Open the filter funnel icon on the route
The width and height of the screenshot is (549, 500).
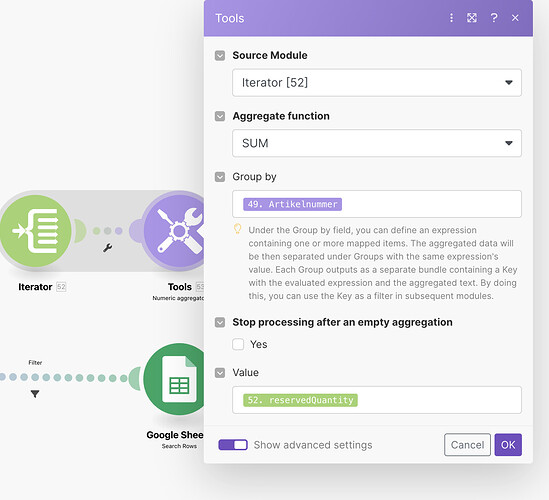(x=35, y=394)
